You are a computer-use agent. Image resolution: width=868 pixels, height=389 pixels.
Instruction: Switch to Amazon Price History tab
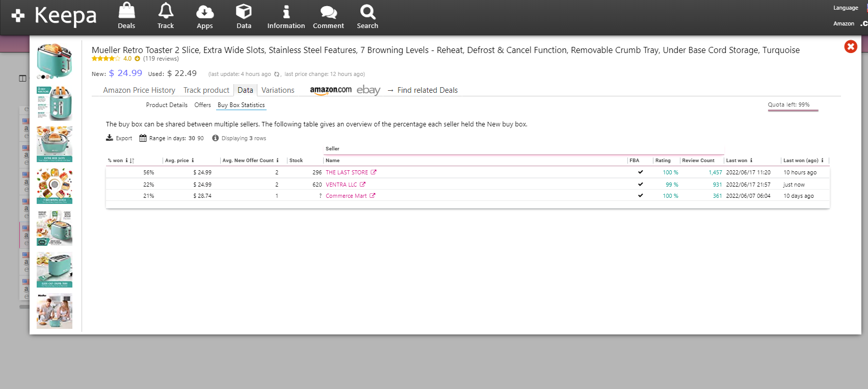[x=139, y=90]
